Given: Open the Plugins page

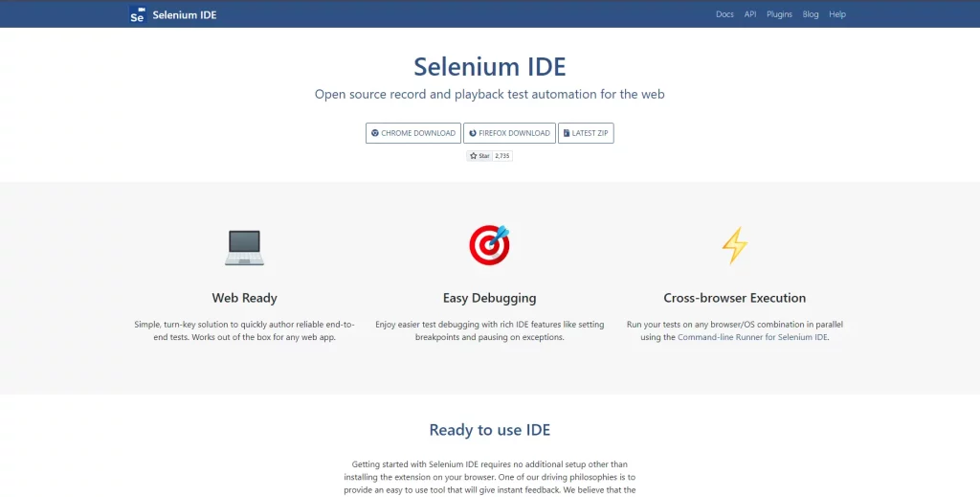Looking at the screenshot, I should (779, 14).
